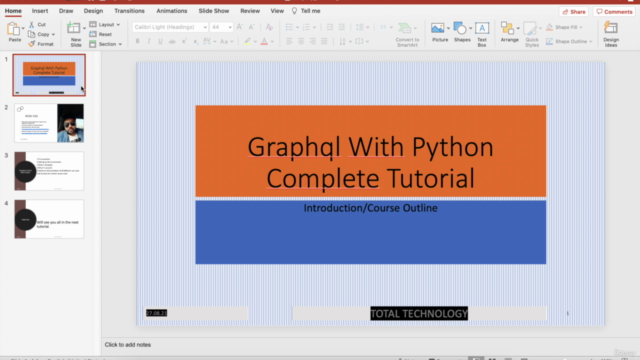640x360 pixels.
Task: Toggle Subscript formatting
Action: [x=196, y=41]
